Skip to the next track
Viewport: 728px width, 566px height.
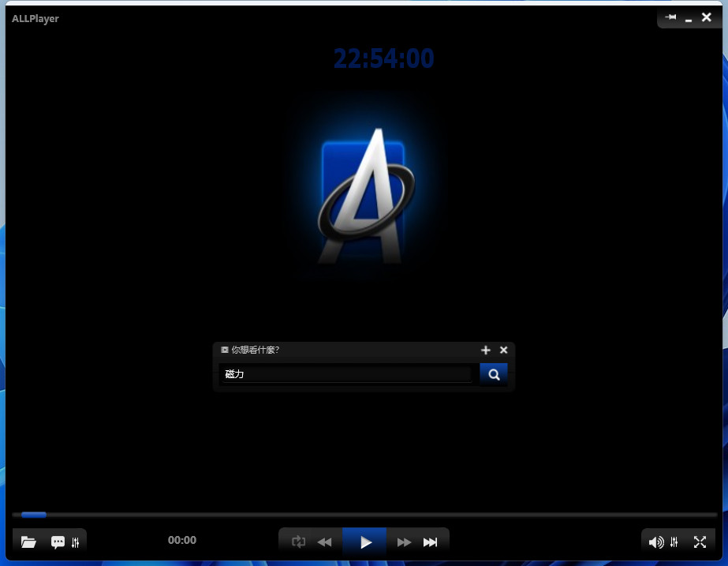click(x=430, y=542)
